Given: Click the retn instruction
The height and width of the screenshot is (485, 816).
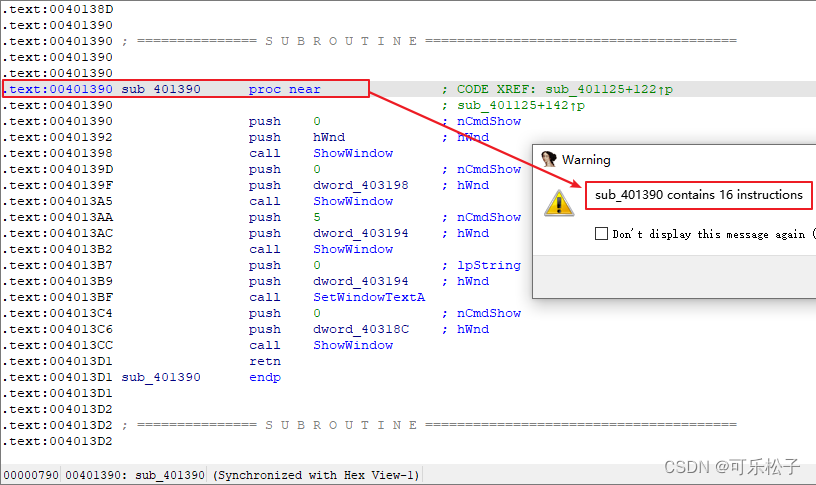Looking at the screenshot, I should 264,361.
